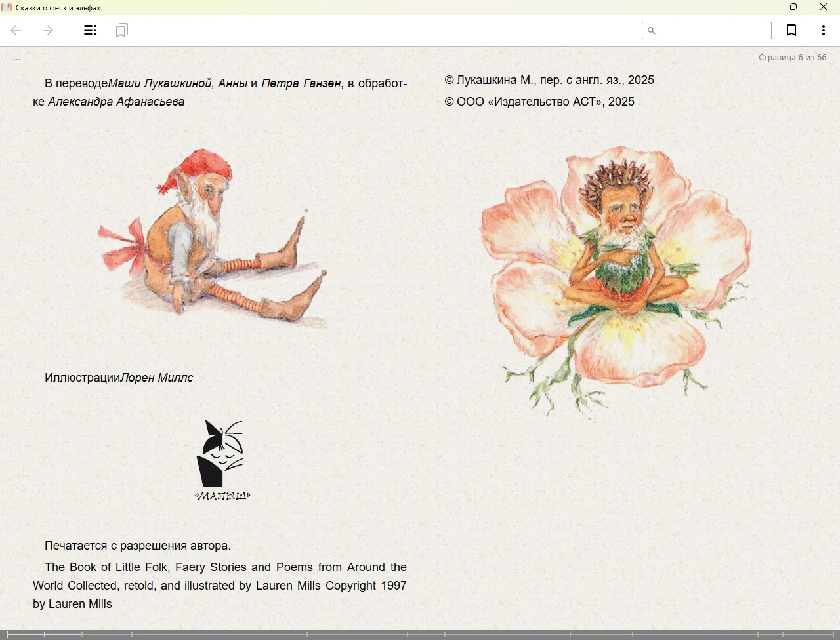The height and width of the screenshot is (640, 840).
Task: Select the red-hatted gnome illustration
Action: (213, 239)
